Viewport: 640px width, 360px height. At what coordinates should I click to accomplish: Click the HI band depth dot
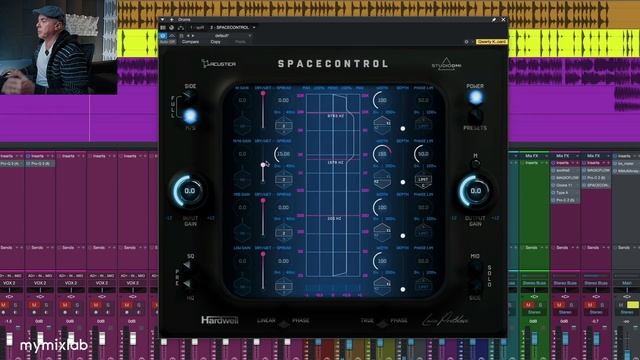point(403,129)
